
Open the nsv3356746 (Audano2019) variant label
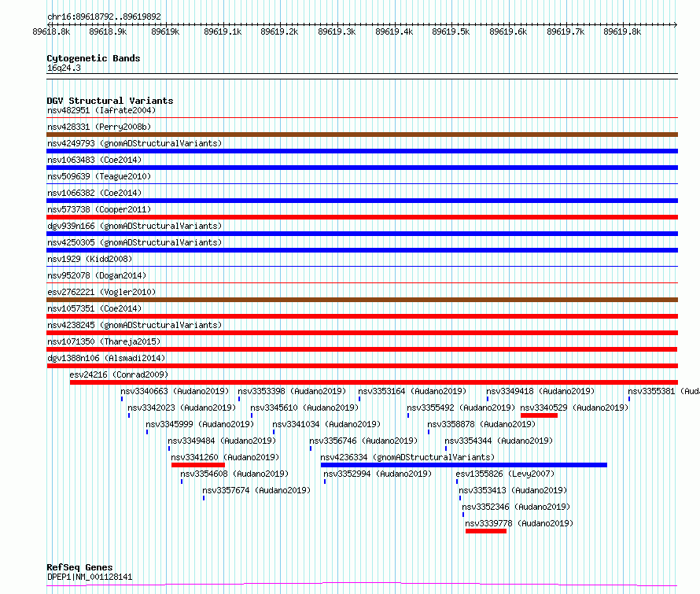point(363,441)
